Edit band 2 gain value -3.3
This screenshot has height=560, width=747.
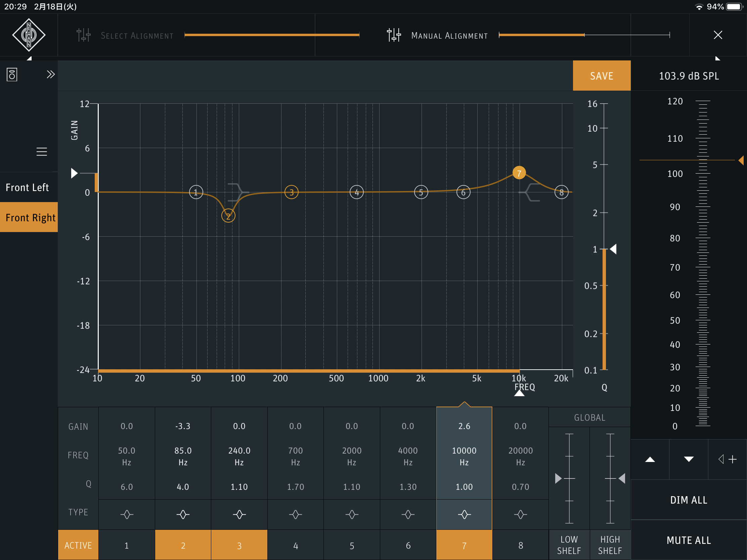click(x=183, y=426)
